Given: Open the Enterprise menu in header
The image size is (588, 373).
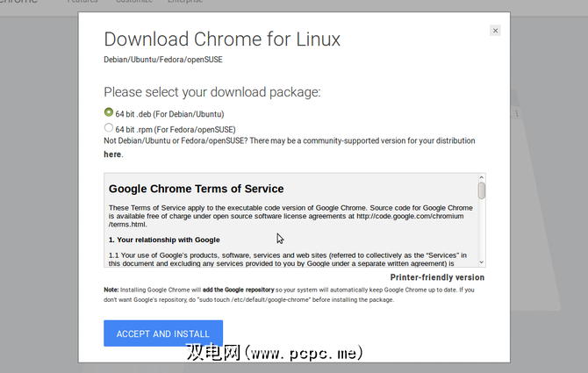Looking at the screenshot, I should pyautogui.click(x=186, y=3).
